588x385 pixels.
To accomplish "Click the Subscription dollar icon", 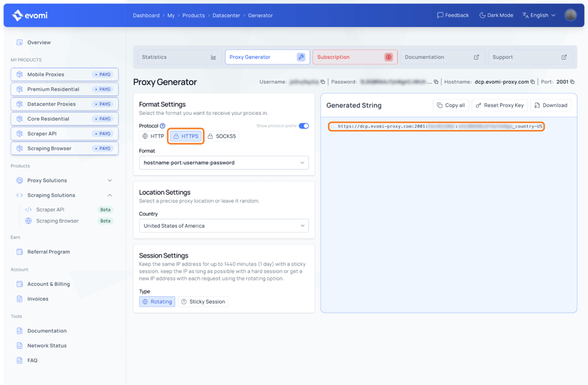I will coord(389,57).
